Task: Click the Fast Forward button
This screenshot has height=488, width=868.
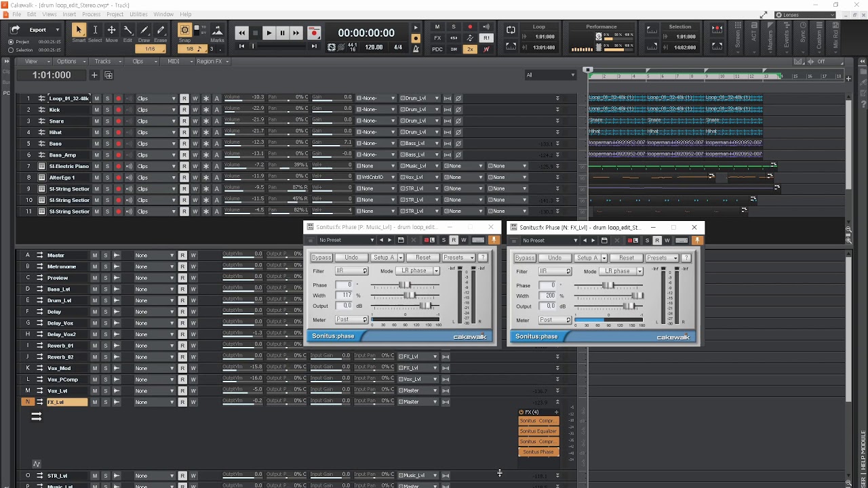Action: coord(296,33)
